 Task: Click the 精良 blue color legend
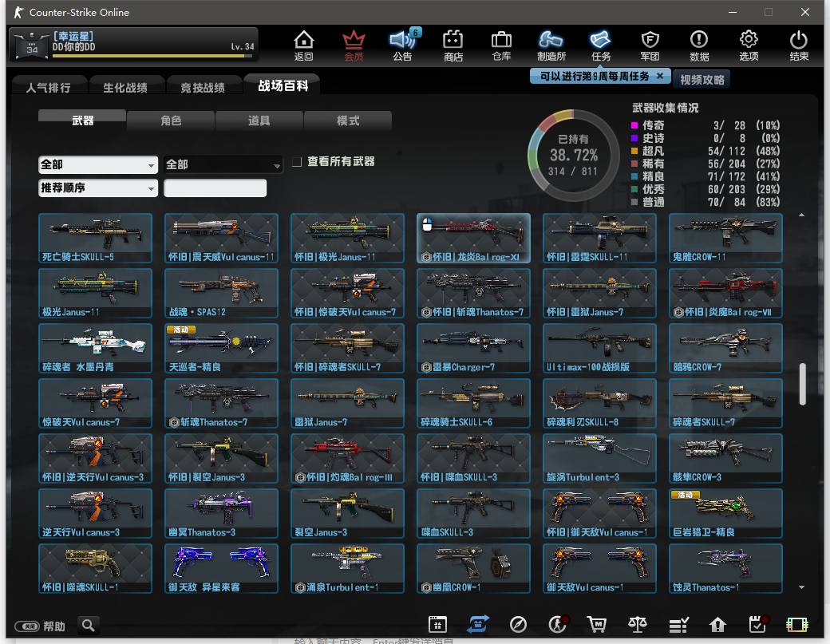pyautogui.click(x=634, y=176)
